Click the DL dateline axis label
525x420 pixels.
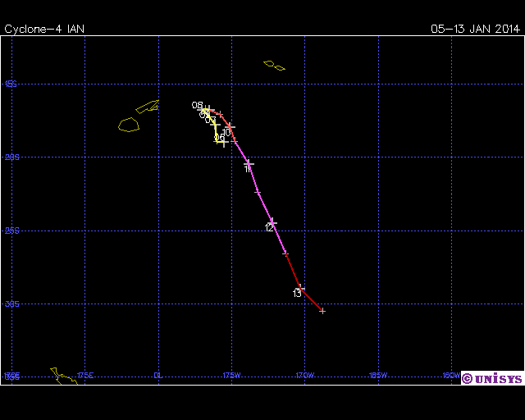pyautogui.click(x=158, y=376)
